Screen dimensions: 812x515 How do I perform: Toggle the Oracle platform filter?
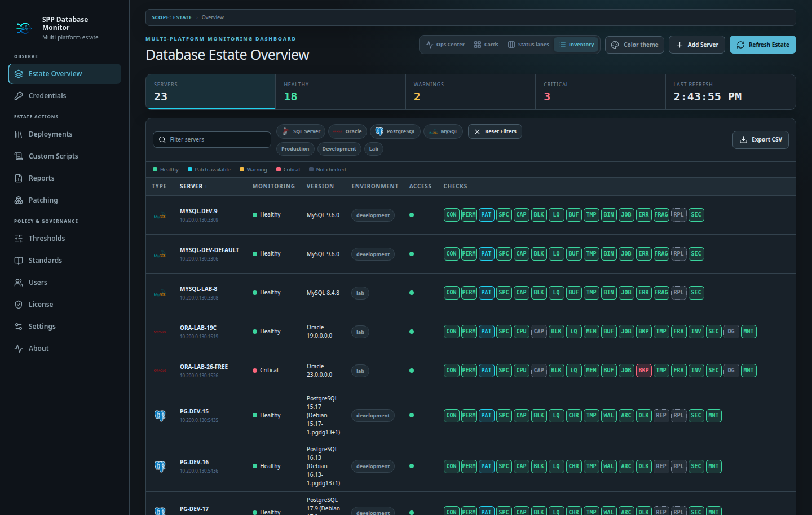coord(348,131)
